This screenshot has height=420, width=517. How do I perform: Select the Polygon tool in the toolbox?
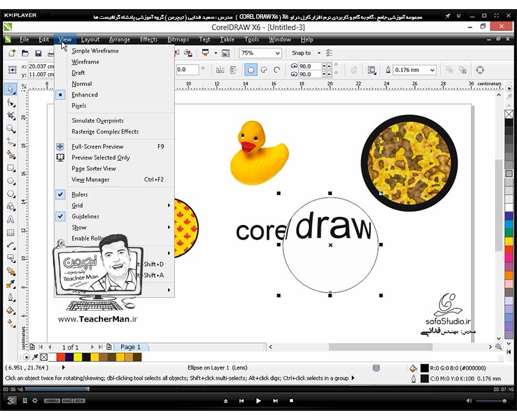click(x=11, y=194)
